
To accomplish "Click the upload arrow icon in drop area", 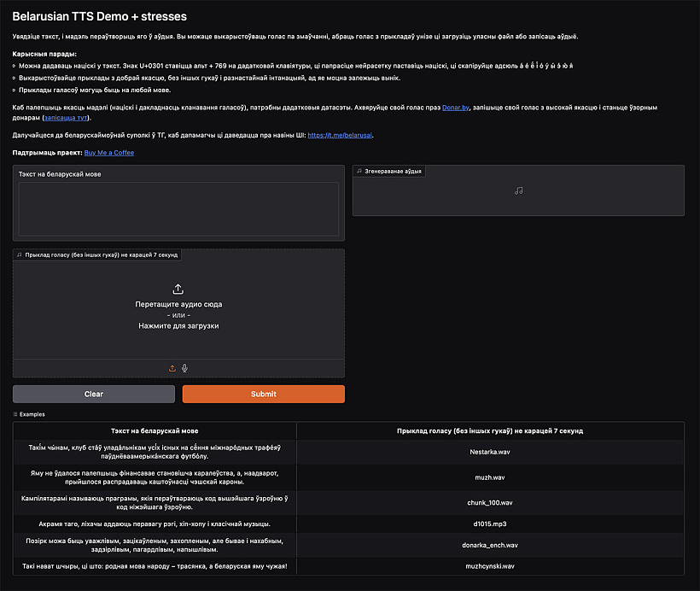I will (178, 290).
